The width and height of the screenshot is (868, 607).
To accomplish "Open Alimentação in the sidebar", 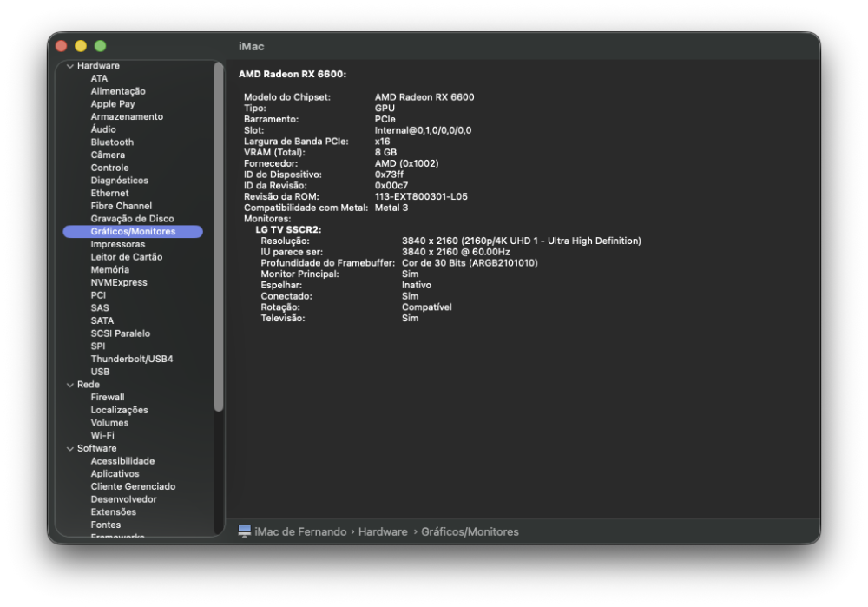I will [118, 91].
